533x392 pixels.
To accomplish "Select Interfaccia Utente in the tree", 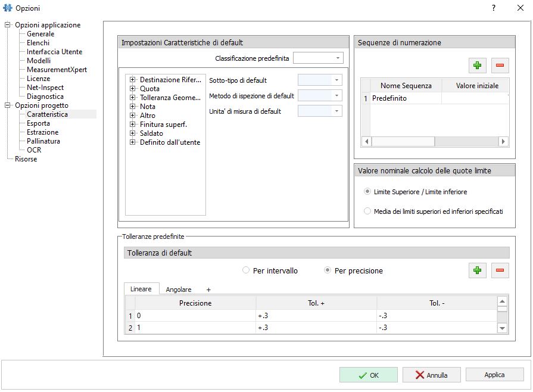I will coord(54,52).
